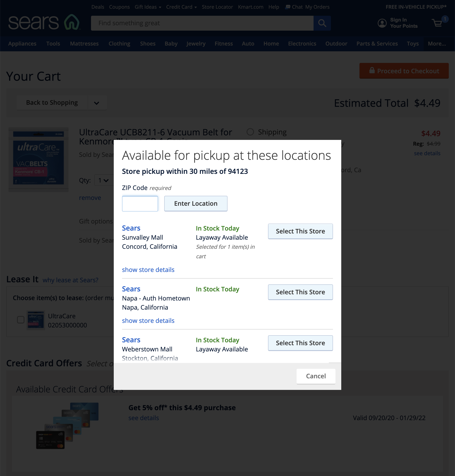Expand the Gift Ideas menu
Viewport: 455px width, 476px height.
148,7
